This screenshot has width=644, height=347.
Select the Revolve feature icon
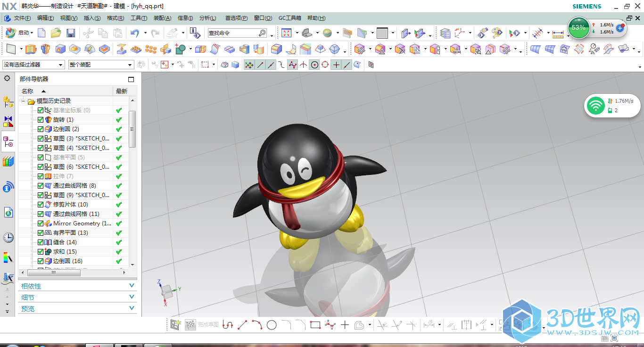45,49
